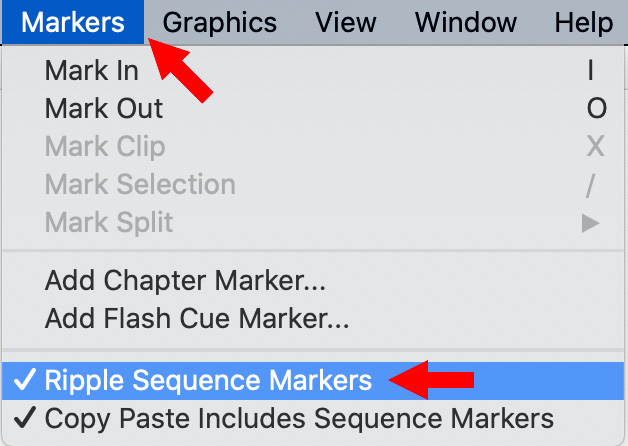628x446 pixels.
Task: Click the disabled Mark Selection entry
Action: pos(140,184)
